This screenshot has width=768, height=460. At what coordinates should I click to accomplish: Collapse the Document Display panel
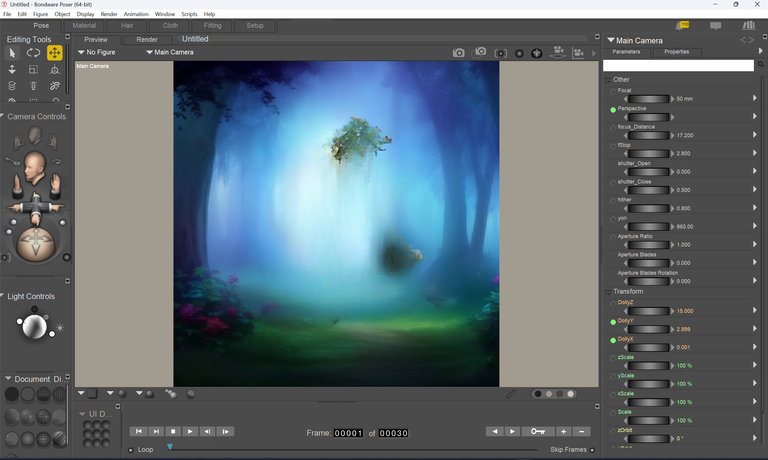click(x=8, y=379)
